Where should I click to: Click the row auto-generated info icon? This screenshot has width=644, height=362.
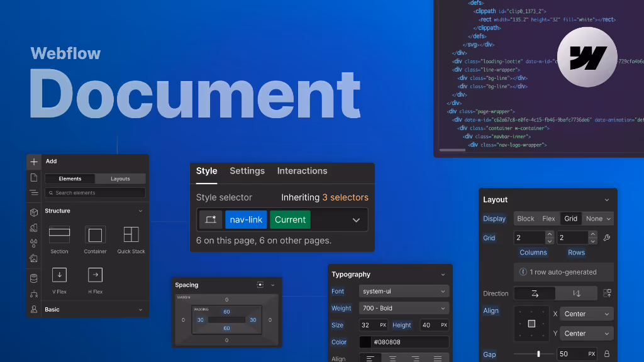tap(523, 271)
